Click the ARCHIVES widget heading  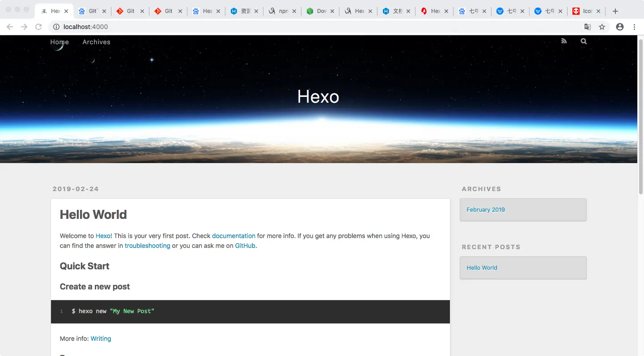[481, 189]
